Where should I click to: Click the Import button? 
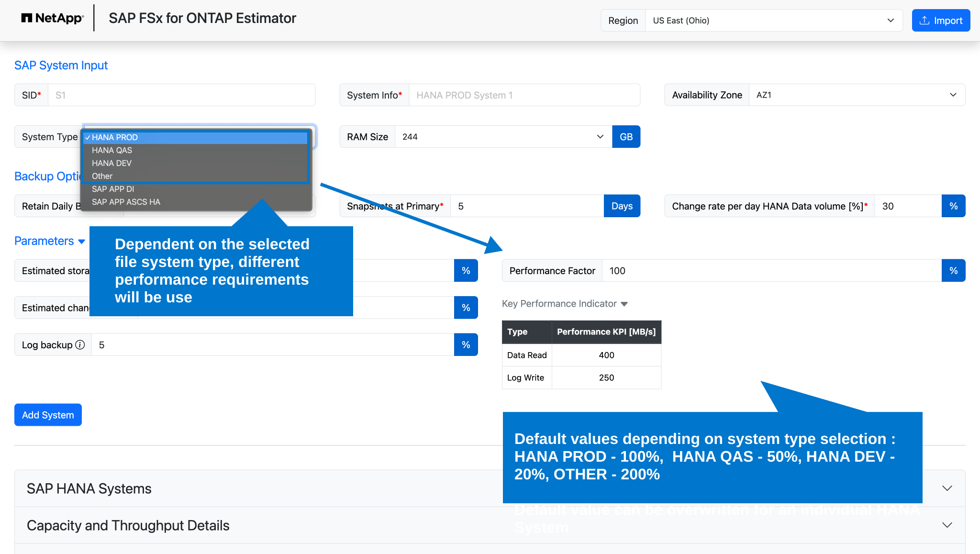click(941, 21)
